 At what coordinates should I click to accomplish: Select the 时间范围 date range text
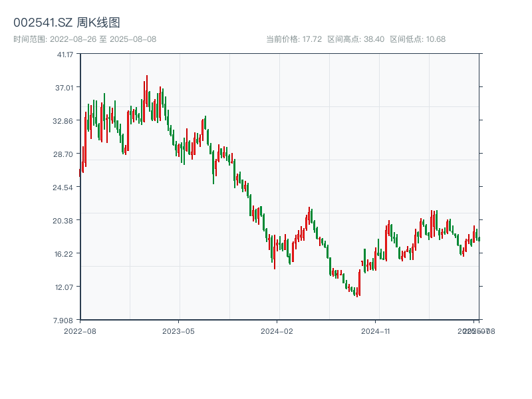click(85, 39)
